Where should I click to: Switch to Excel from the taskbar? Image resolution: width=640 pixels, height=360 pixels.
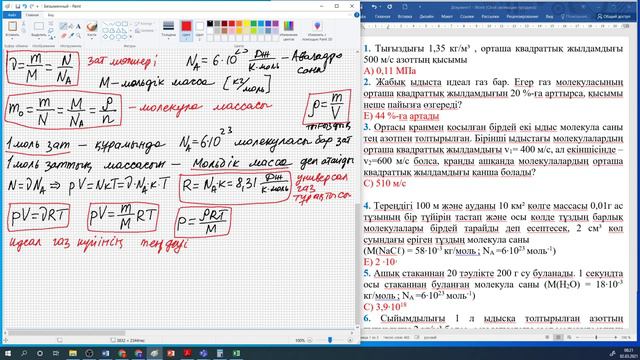(236, 353)
